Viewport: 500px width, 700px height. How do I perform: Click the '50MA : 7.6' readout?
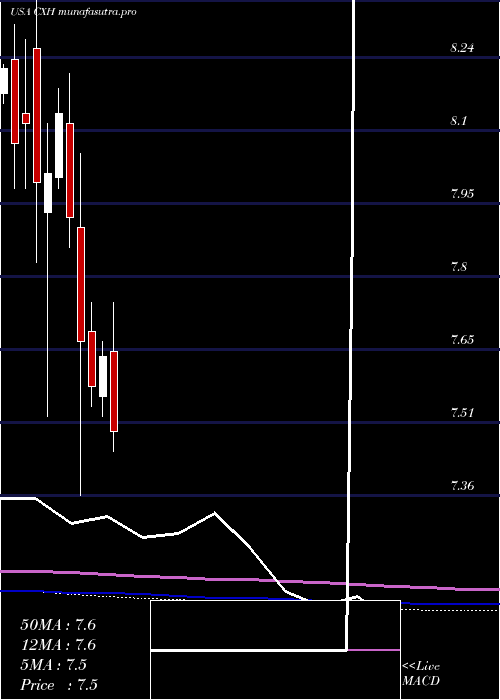click(x=58, y=625)
